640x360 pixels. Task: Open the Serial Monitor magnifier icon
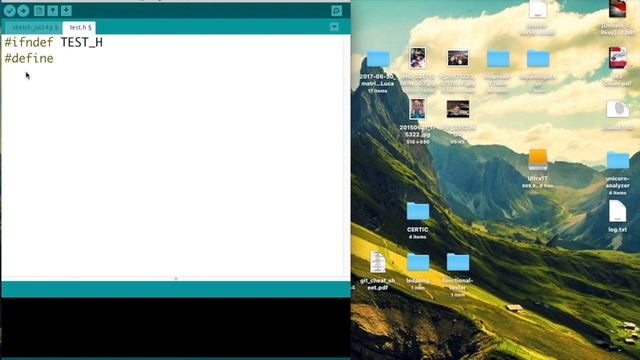[336, 11]
